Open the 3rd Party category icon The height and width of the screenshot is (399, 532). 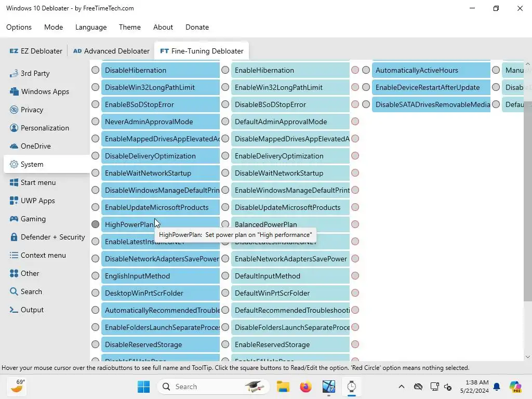pyautogui.click(x=14, y=73)
